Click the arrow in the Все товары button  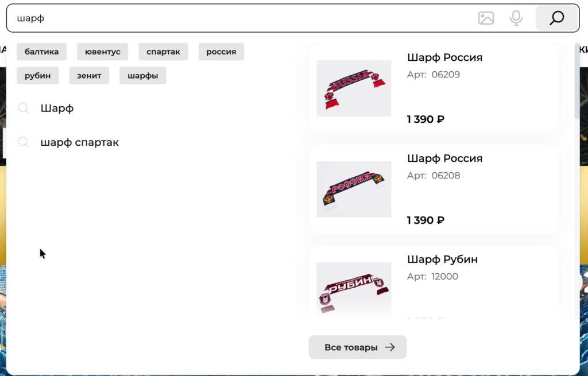(x=390, y=347)
